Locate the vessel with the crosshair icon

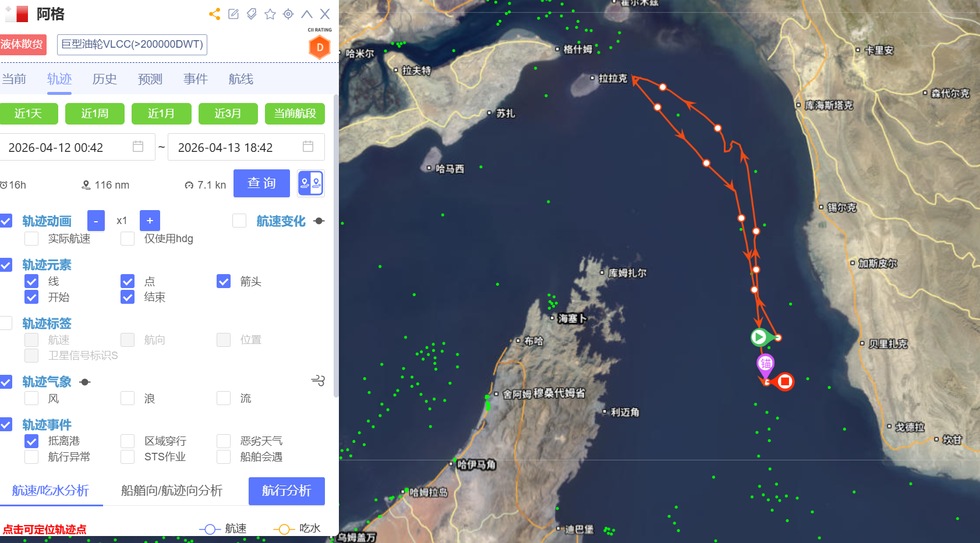tap(288, 14)
